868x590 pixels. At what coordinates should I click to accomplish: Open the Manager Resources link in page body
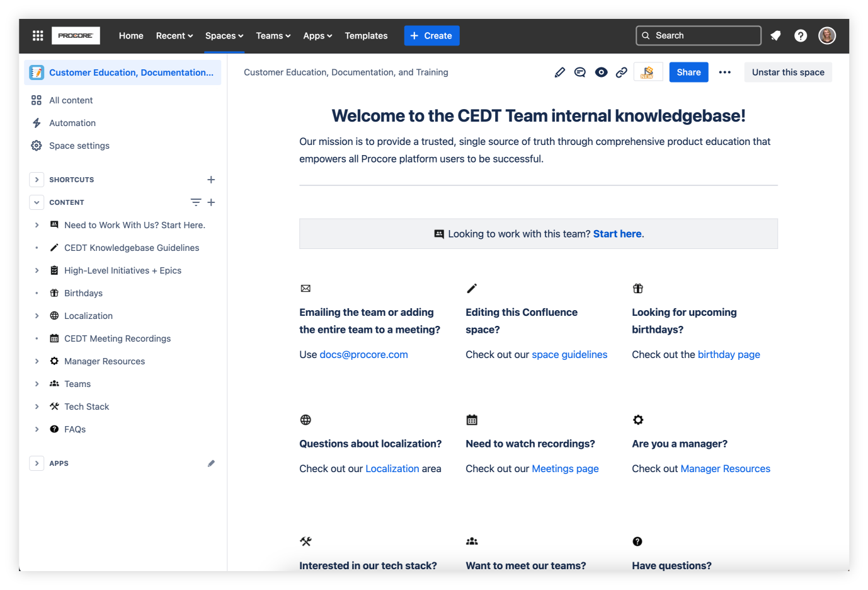(x=725, y=469)
